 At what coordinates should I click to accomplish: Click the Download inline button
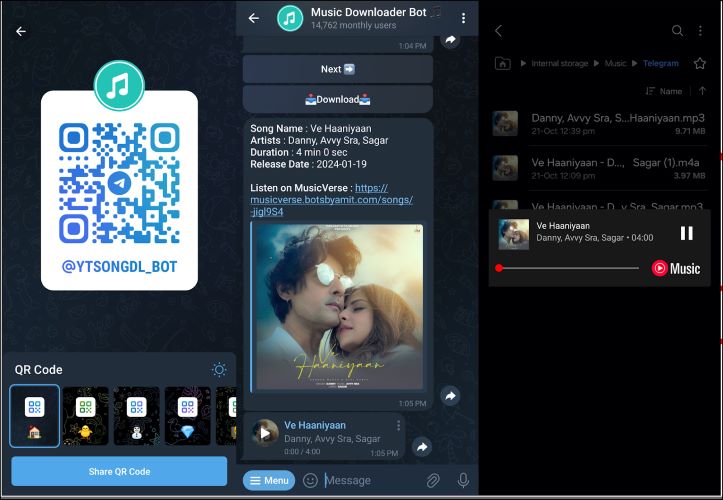point(338,99)
